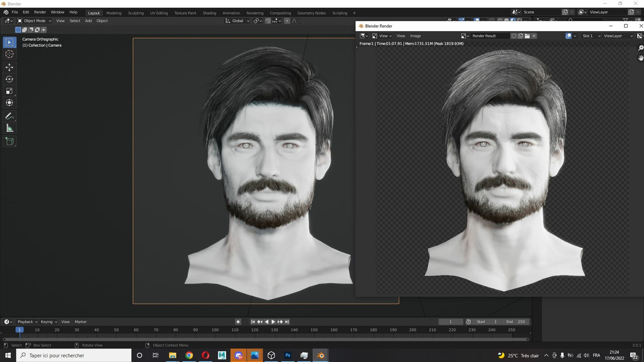Open Object Mode dropdown

point(34,21)
